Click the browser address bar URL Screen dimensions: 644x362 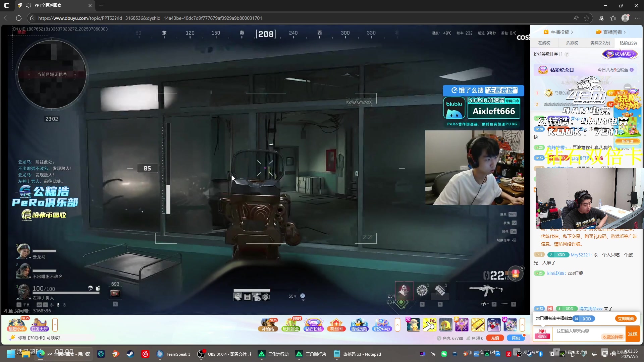click(150, 18)
